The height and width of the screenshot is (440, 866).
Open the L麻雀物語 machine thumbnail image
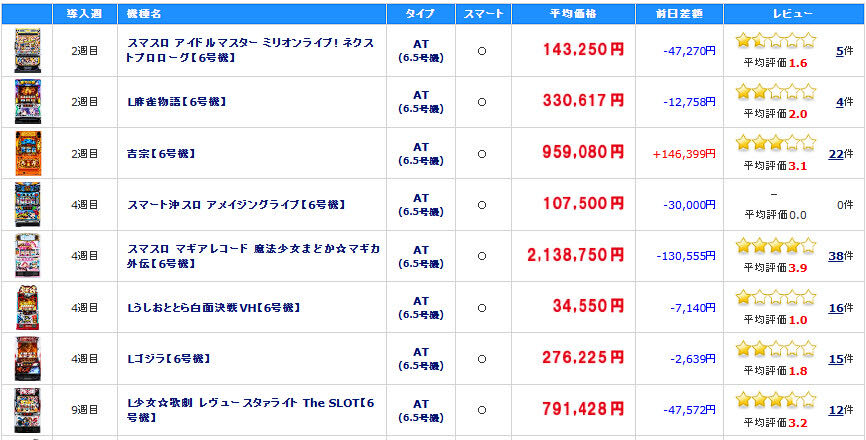pyautogui.click(x=27, y=102)
